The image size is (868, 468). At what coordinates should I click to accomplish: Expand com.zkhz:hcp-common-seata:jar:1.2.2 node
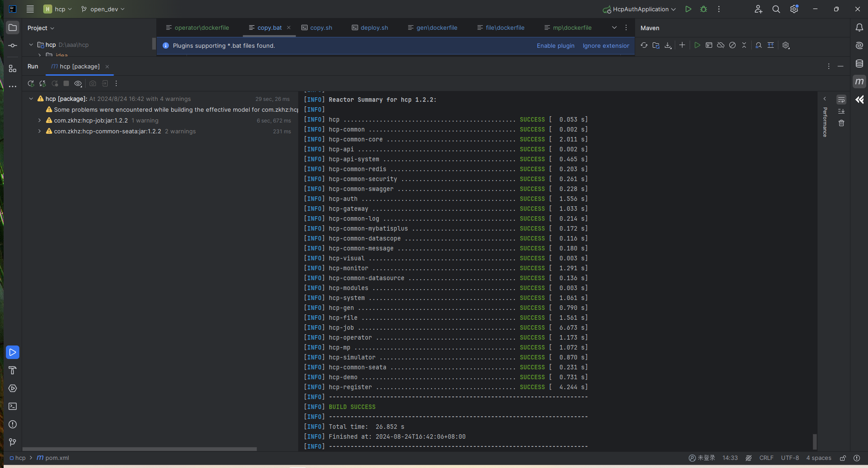40,131
